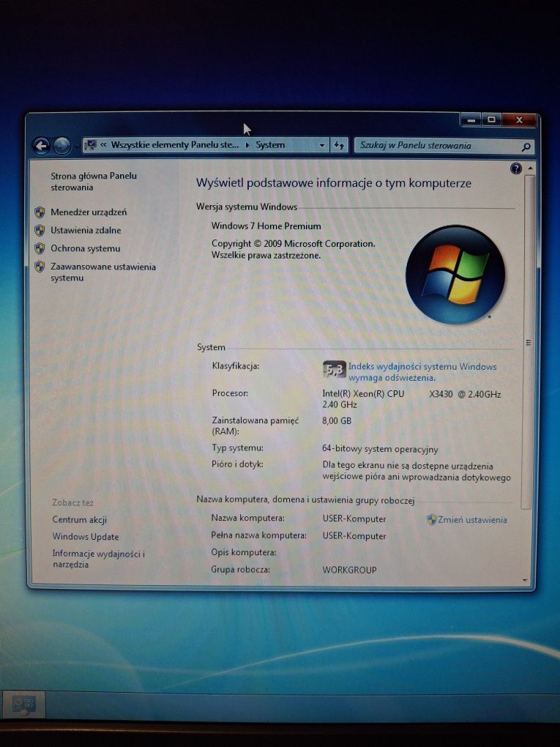Click Zmień ustawienia link

pyautogui.click(x=472, y=520)
